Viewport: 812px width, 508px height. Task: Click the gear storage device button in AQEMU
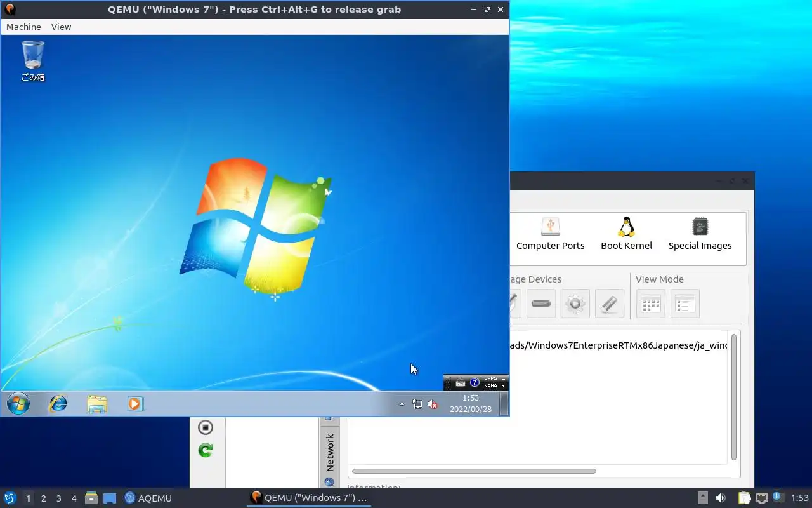coord(575,304)
